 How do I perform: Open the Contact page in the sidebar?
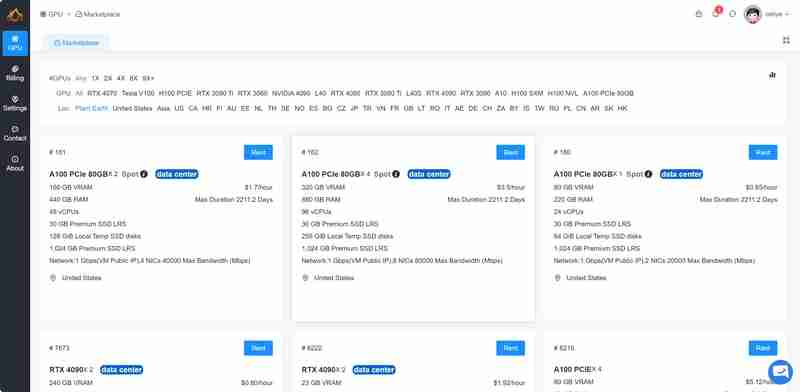(x=15, y=134)
